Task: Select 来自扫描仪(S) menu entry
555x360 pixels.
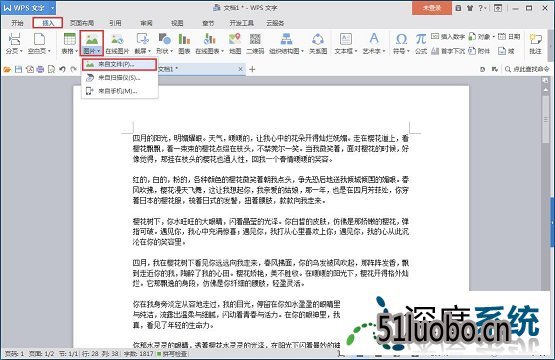Action: [x=119, y=78]
